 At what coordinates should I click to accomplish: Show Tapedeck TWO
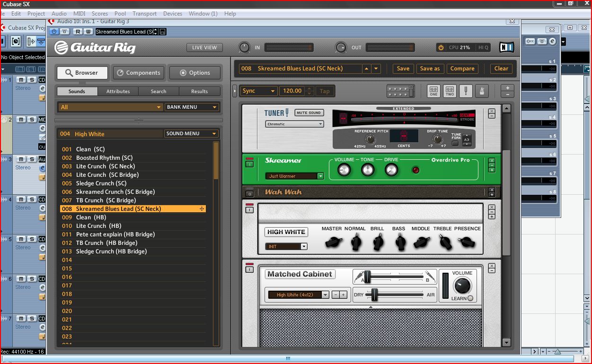click(450, 91)
